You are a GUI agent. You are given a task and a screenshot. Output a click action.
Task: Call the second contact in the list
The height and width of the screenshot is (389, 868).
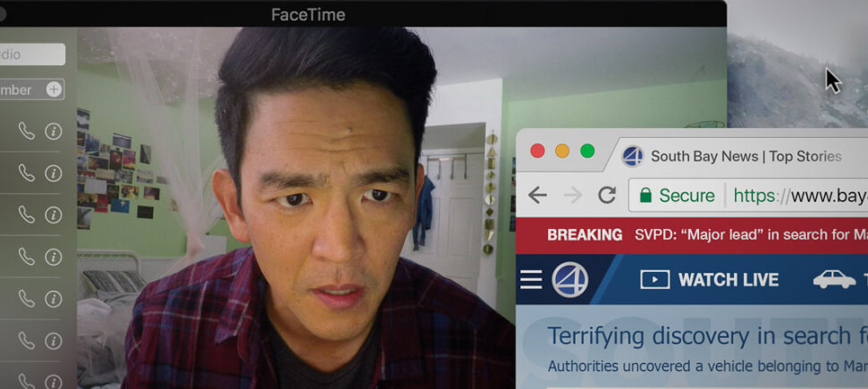27,173
